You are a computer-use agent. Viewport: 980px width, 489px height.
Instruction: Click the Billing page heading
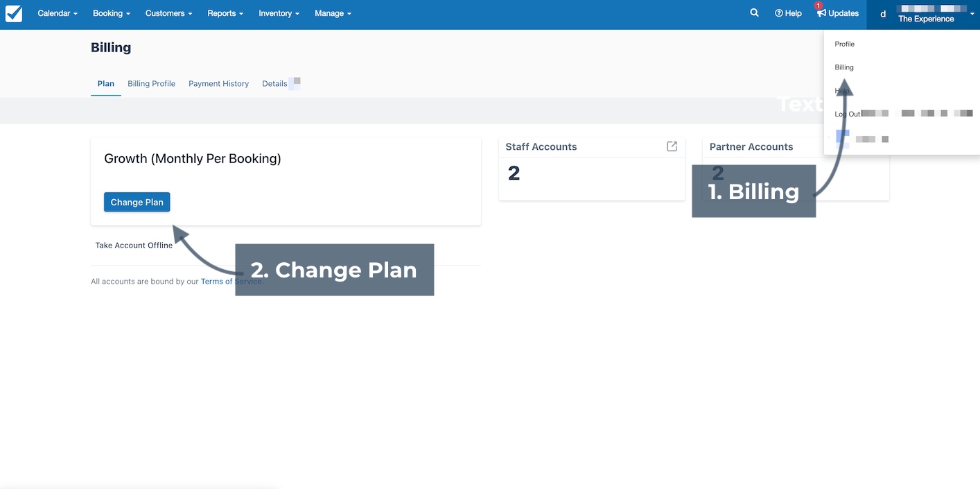click(x=111, y=47)
